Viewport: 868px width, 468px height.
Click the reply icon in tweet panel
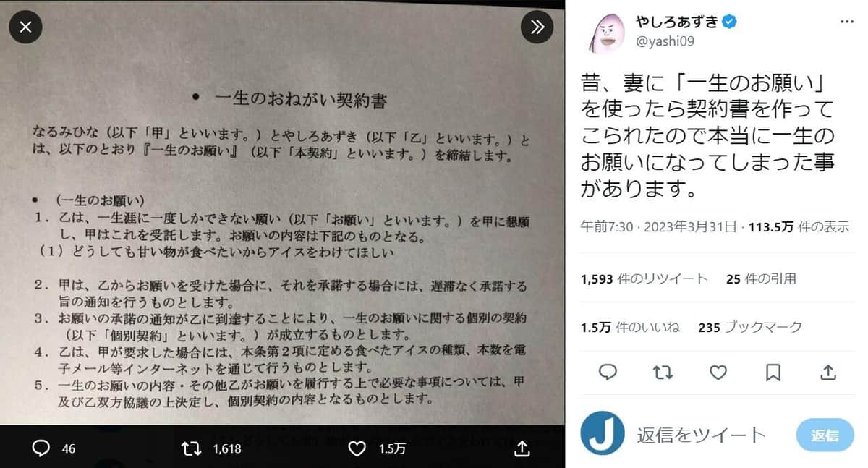coord(608,372)
